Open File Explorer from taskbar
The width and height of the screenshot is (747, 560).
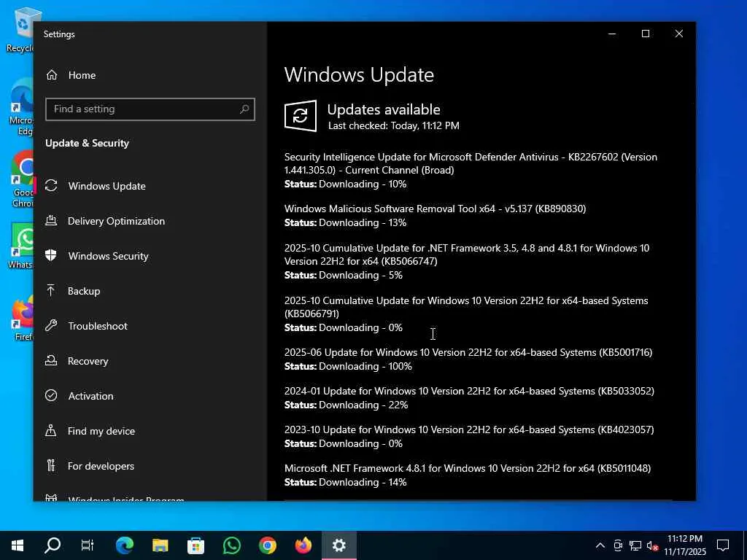click(x=160, y=545)
